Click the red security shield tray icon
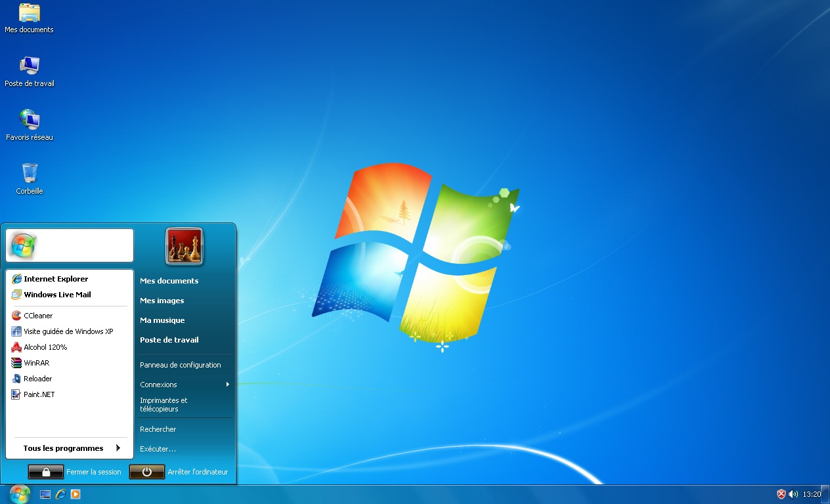 (x=781, y=494)
